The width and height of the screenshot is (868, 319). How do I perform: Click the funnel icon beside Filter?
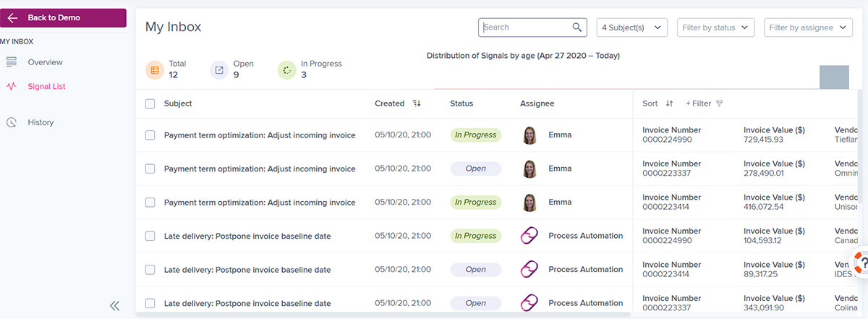[719, 103]
